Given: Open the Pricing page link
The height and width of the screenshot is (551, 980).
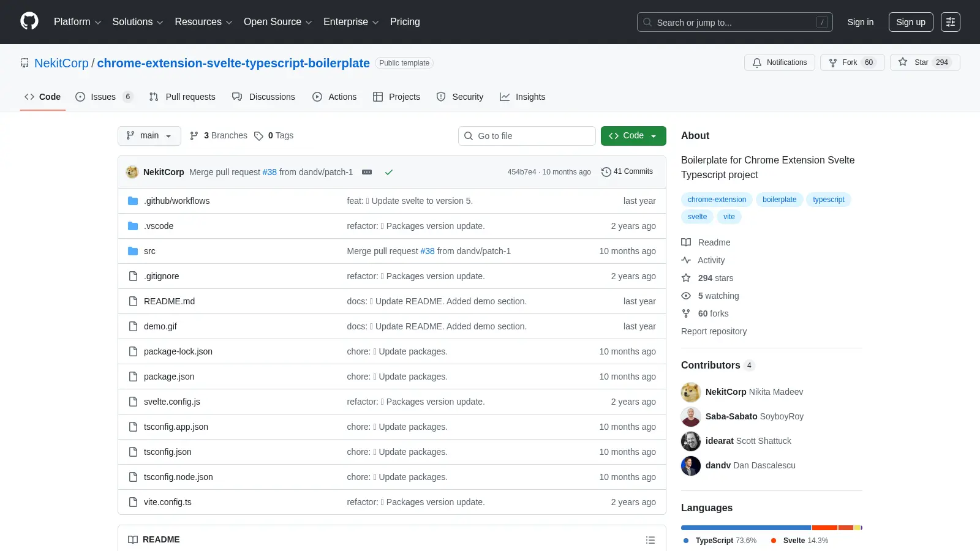Looking at the screenshot, I should pos(405,22).
